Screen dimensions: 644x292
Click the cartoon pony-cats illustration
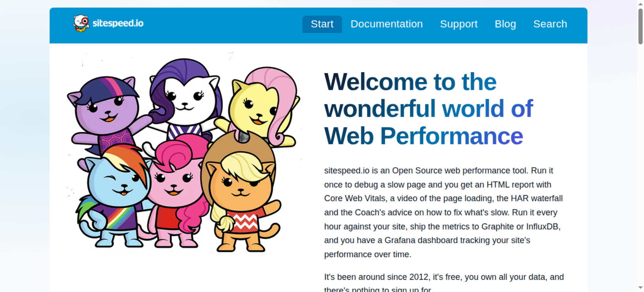(x=184, y=154)
